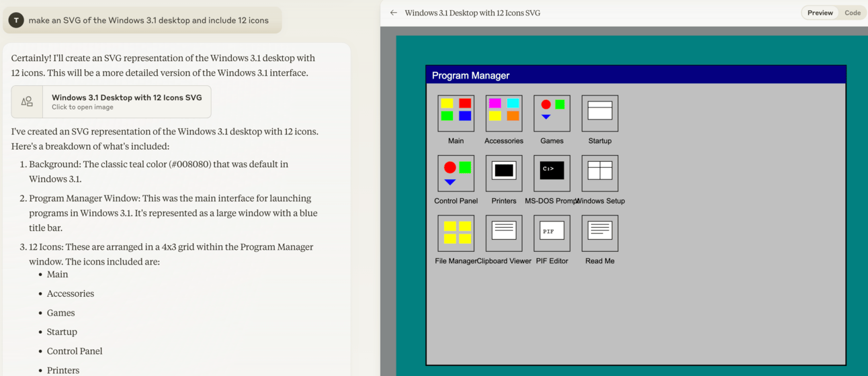This screenshot has height=376, width=868.
Task: Open the Windows 3.1 Desktop artifact card
Action: (112, 101)
